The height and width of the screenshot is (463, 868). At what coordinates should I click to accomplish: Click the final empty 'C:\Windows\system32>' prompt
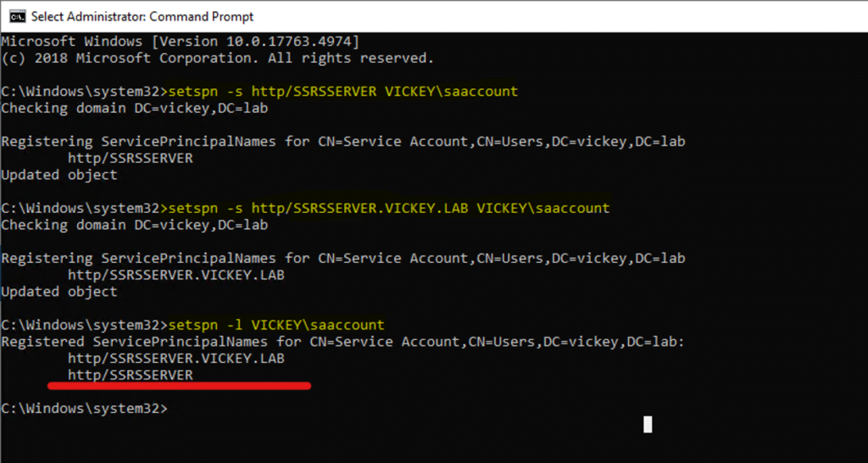coord(84,409)
